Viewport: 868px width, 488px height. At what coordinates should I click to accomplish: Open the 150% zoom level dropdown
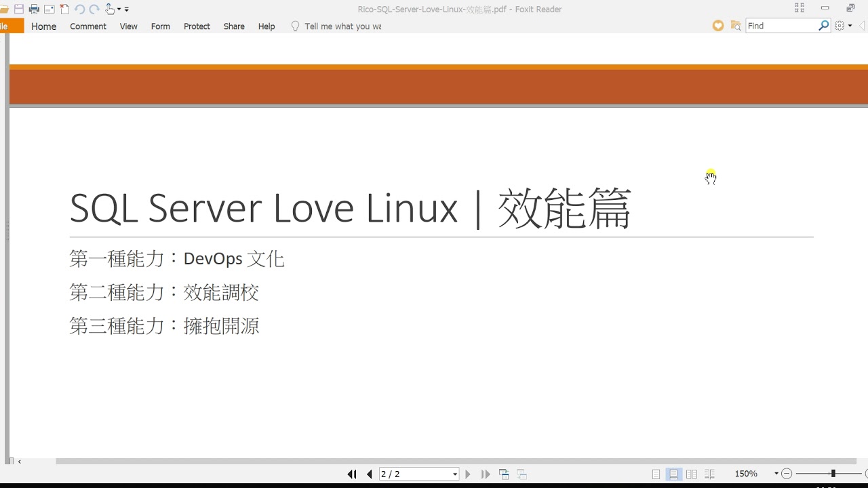pos(776,474)
